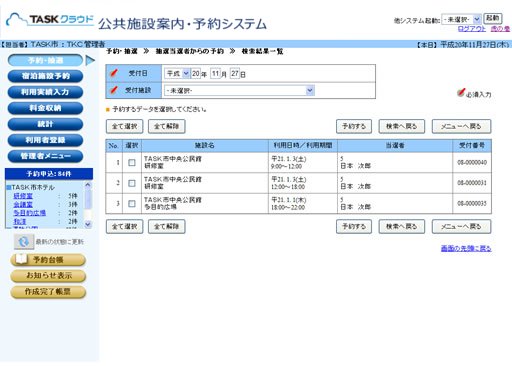Click the 当選者 column header
The width and height of the screenshot is (512, 366).
click(395, 146)
